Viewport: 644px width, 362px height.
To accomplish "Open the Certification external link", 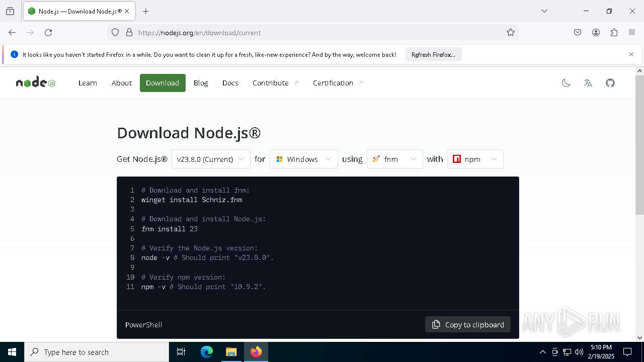I will pyautogui.click(x=338, y=83).
